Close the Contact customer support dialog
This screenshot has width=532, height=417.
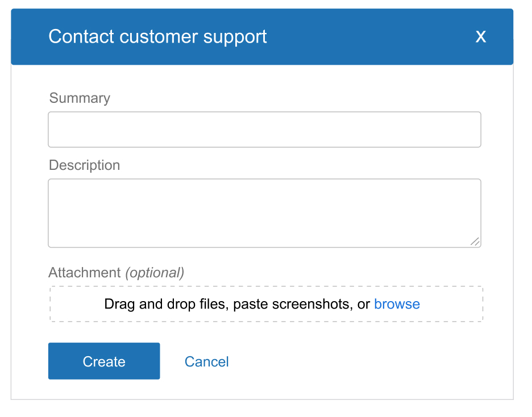point(481,37)
